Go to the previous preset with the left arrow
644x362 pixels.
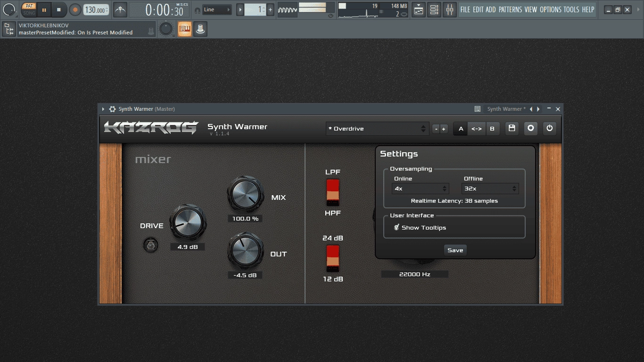pyautogui.click(x=531, y=109)
